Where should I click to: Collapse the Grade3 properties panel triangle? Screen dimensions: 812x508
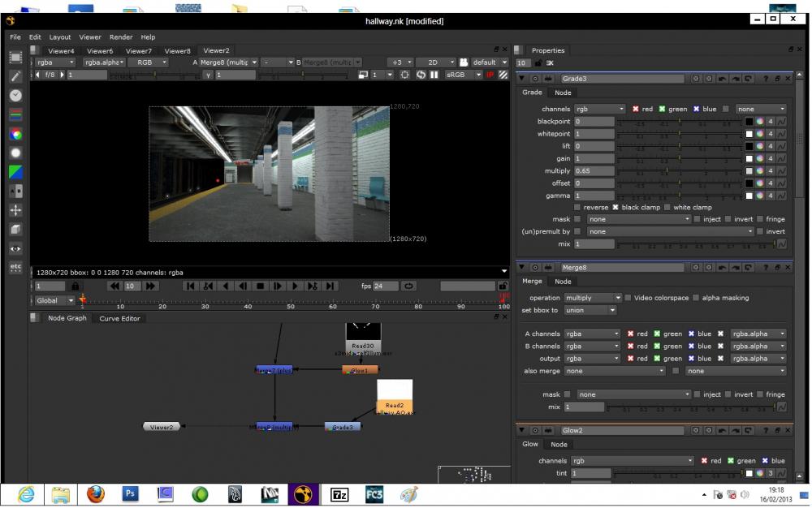[522, 79]
